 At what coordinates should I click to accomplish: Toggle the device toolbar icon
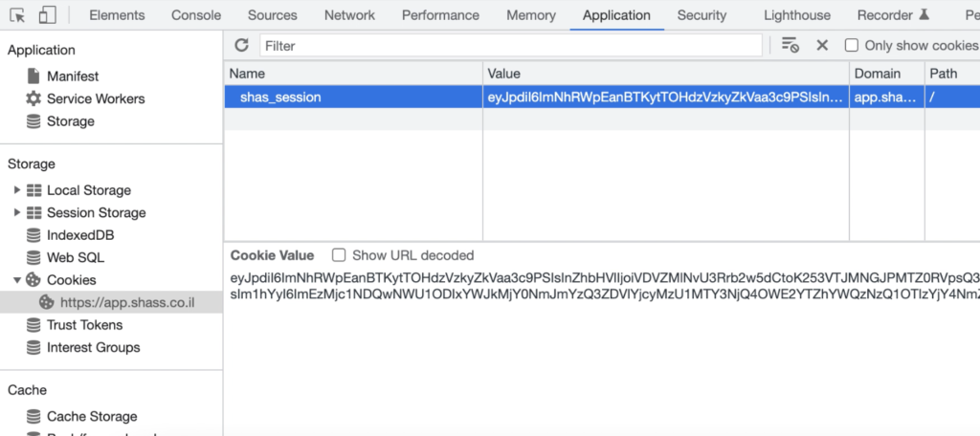point(47,15)
